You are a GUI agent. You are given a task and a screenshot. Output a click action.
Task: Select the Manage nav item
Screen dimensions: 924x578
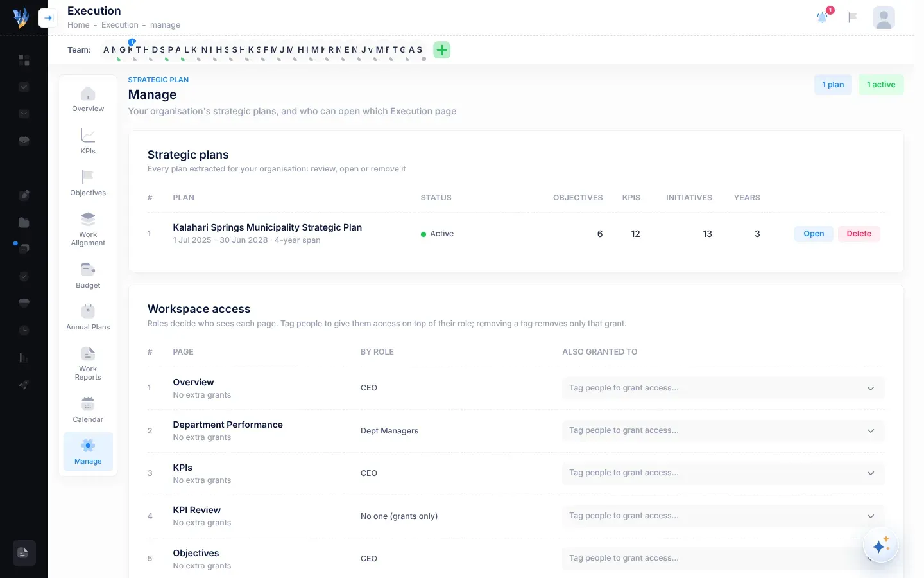tap(88, 451)
